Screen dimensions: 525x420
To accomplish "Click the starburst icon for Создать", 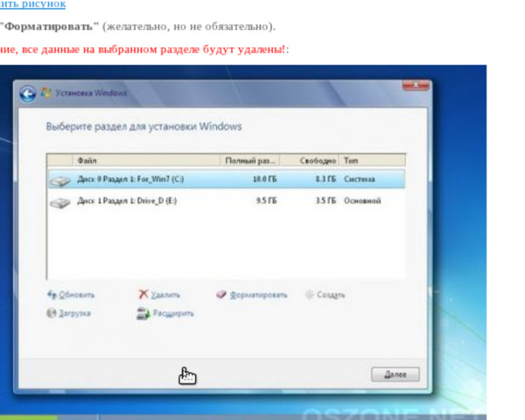I will (310, 294).
